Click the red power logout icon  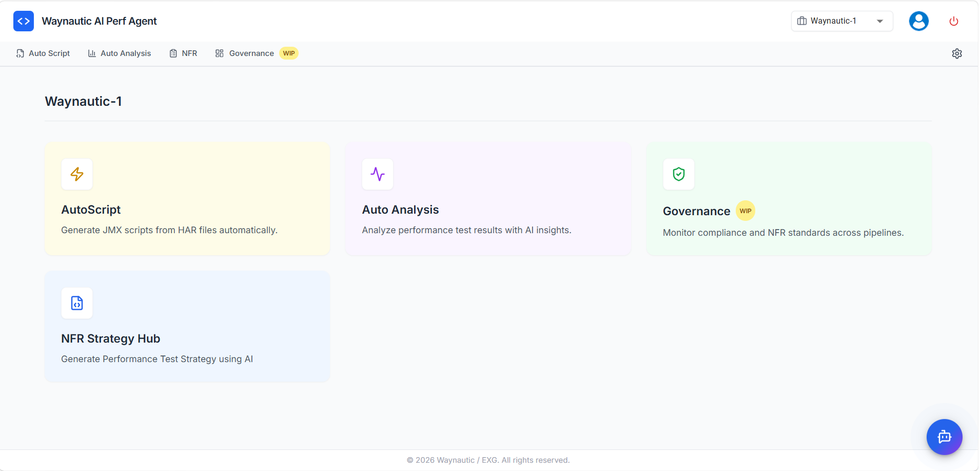[x=953, y=21]
